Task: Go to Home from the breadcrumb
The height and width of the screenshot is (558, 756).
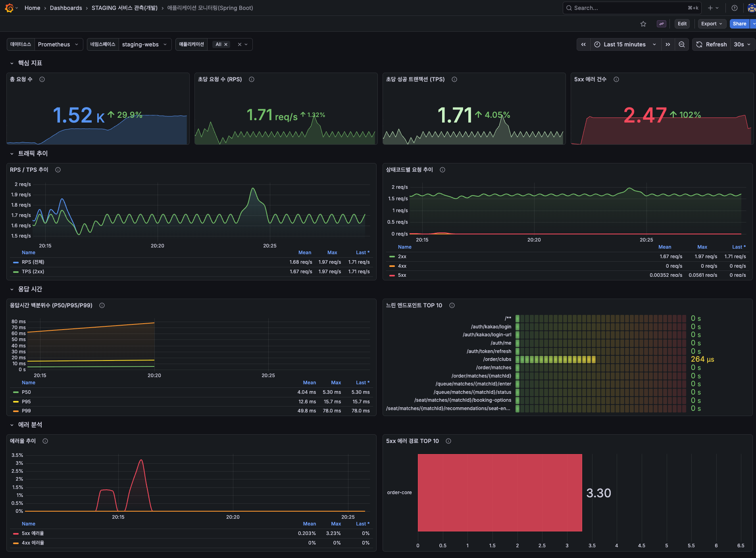Action: pyautogui.click(x=32, y=8)
